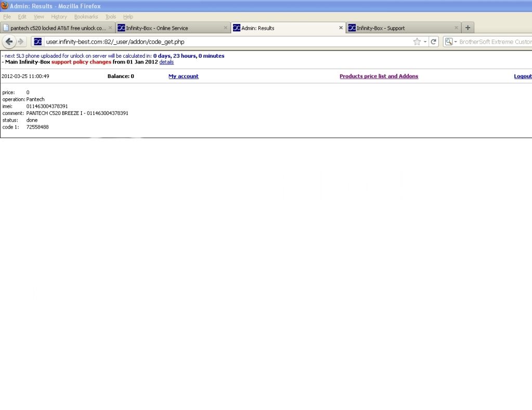The width and height of the screenshot is (532, 410).
Task: Click the My account link
Action: point(183,76)
